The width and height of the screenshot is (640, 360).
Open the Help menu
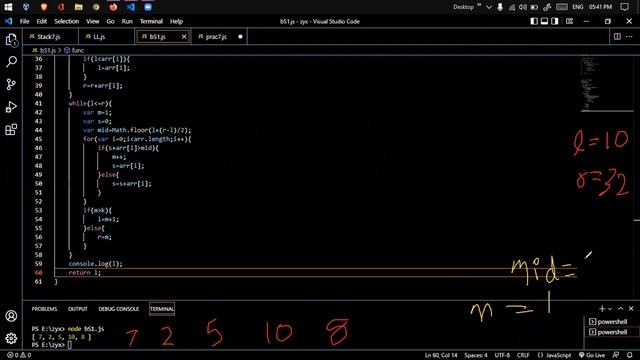(x=176, y=21)
